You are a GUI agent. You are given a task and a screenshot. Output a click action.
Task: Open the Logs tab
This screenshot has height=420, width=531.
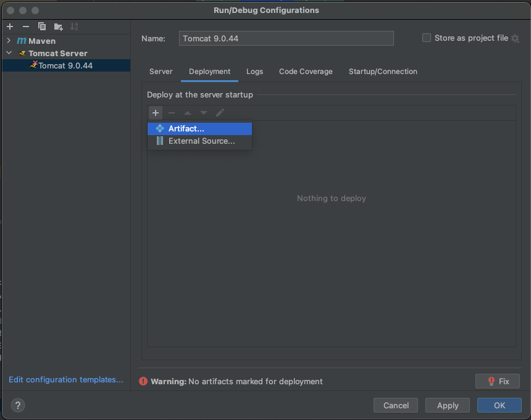254,72
